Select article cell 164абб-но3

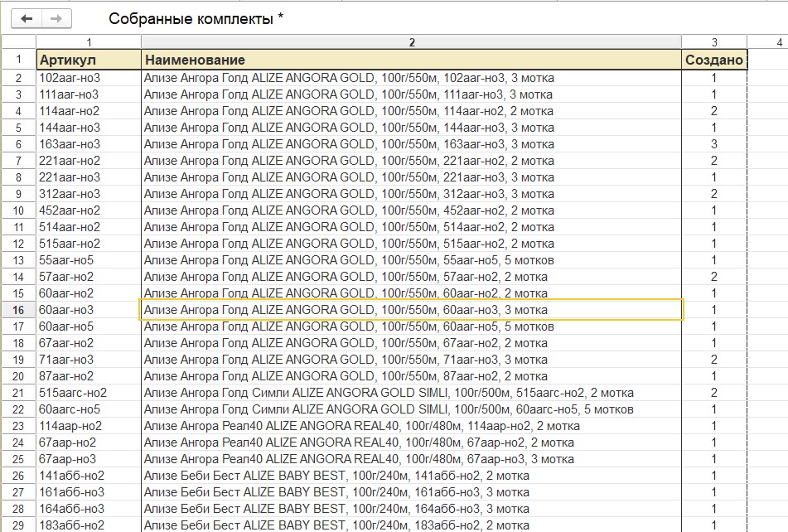point(89,509)
